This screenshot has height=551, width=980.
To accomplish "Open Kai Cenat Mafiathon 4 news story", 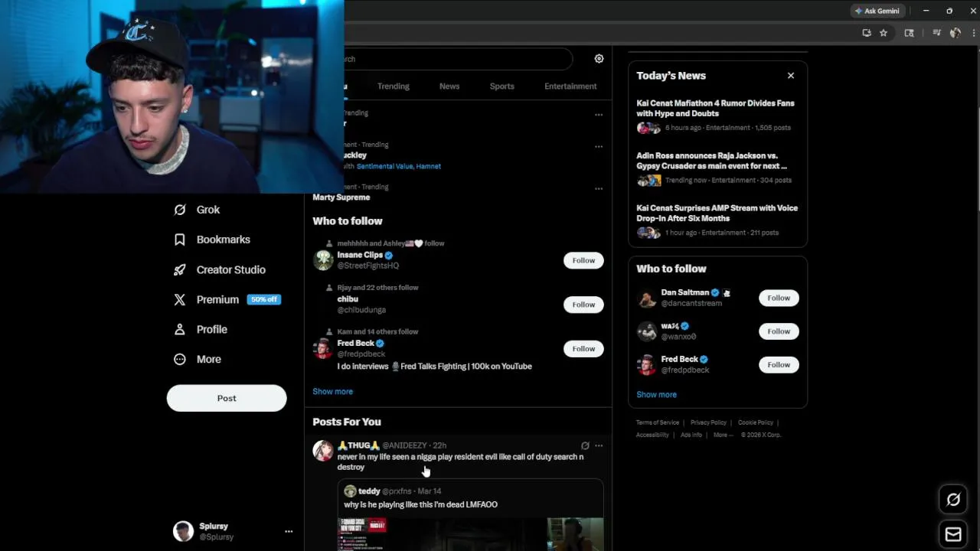I will click(717, 115).
